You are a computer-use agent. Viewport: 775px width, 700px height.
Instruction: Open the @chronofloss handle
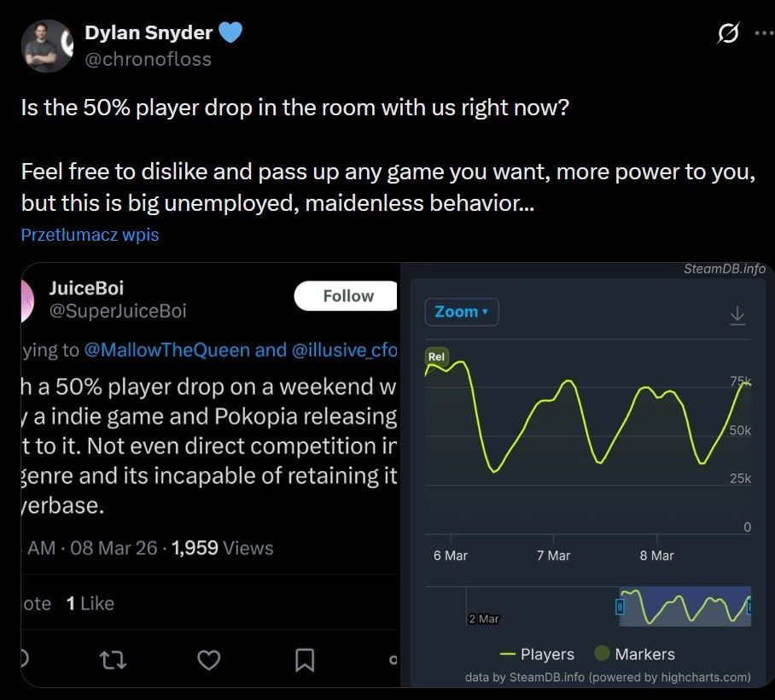(148, 59)
